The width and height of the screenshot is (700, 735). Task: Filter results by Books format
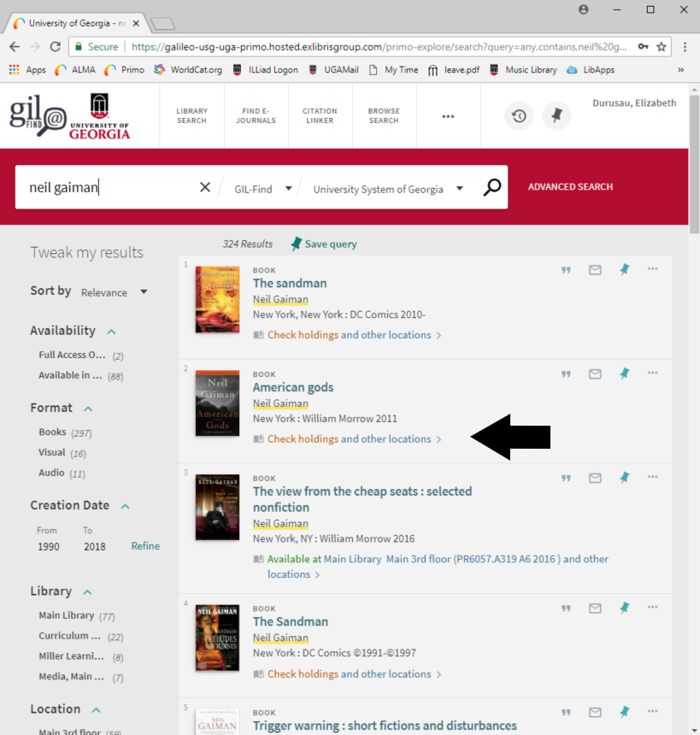pyautogui.click(x=52, y=432)
